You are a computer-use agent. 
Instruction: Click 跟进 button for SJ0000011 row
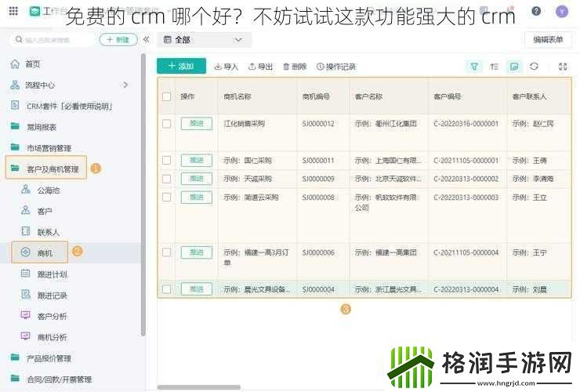pyautogui.click(x=197, y=160)
